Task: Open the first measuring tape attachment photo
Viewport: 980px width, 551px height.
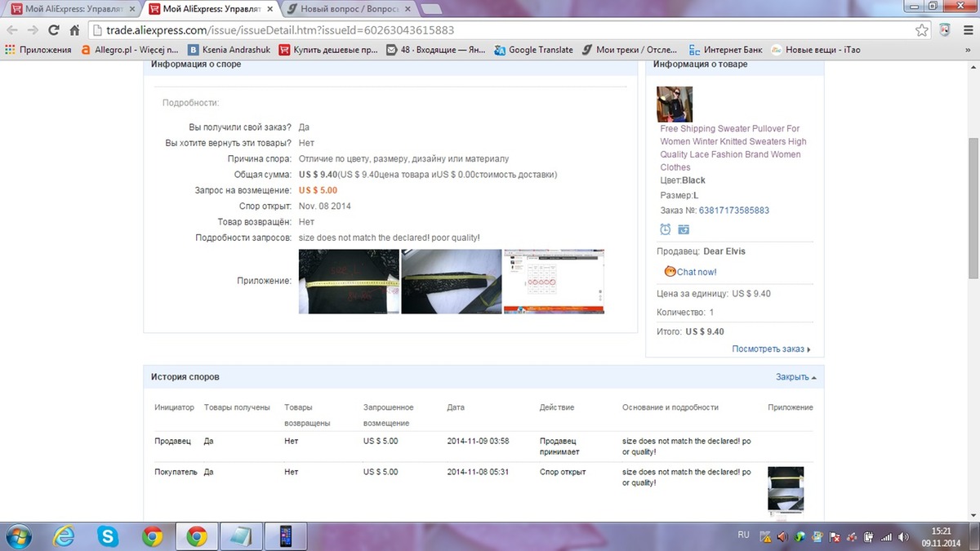Action: coord(349,282)
